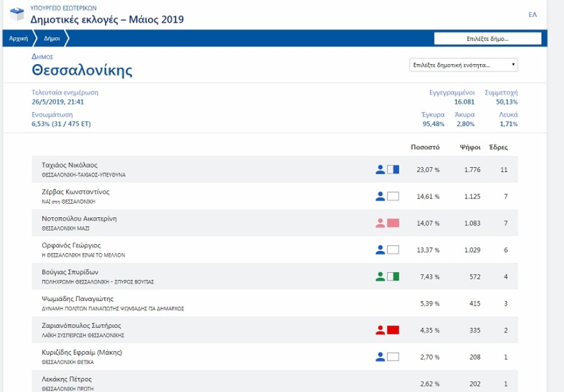
Task: Open the 'Επιλέξτε δήμο...' municipality selector
Action: tap(487, 38)
